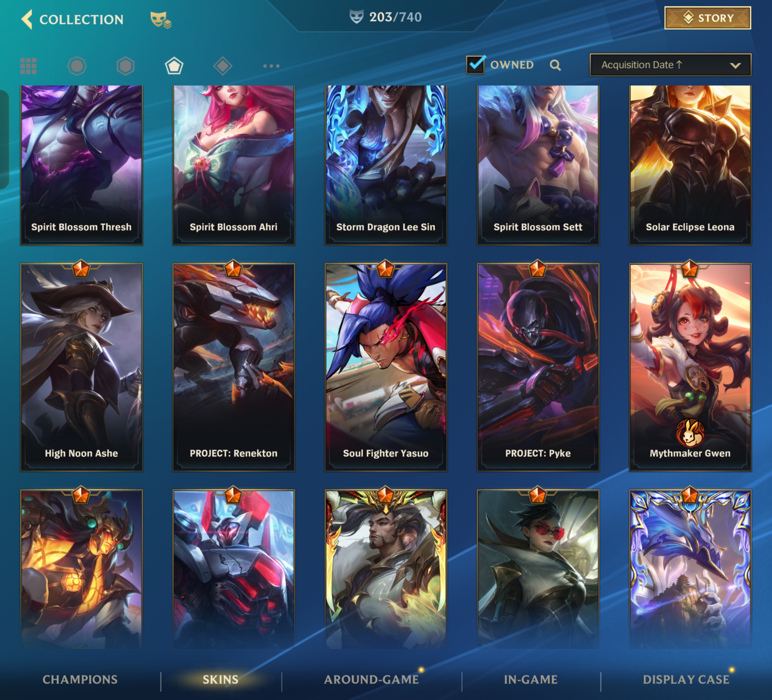Open the masks and coins icon
Image resolution: width=772 pixels, height=700 pixels.
click(160, 20)
